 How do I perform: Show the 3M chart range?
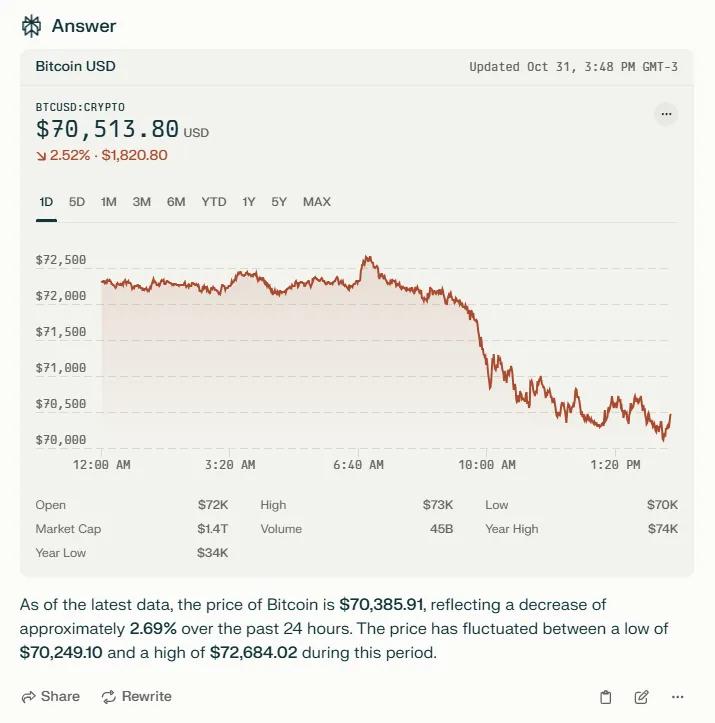[142, 202]
